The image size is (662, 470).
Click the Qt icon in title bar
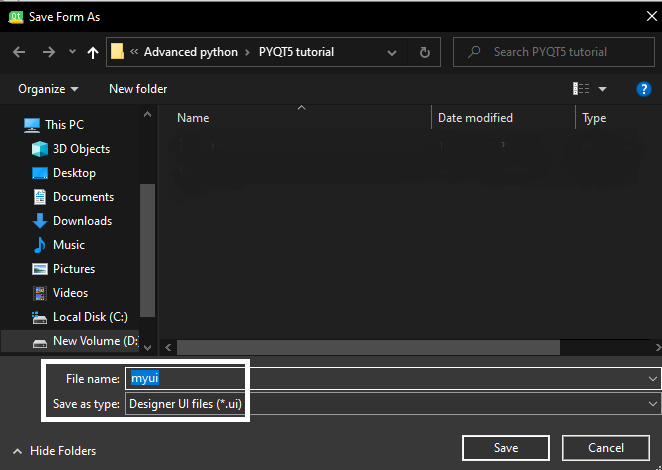coord(16,17)
